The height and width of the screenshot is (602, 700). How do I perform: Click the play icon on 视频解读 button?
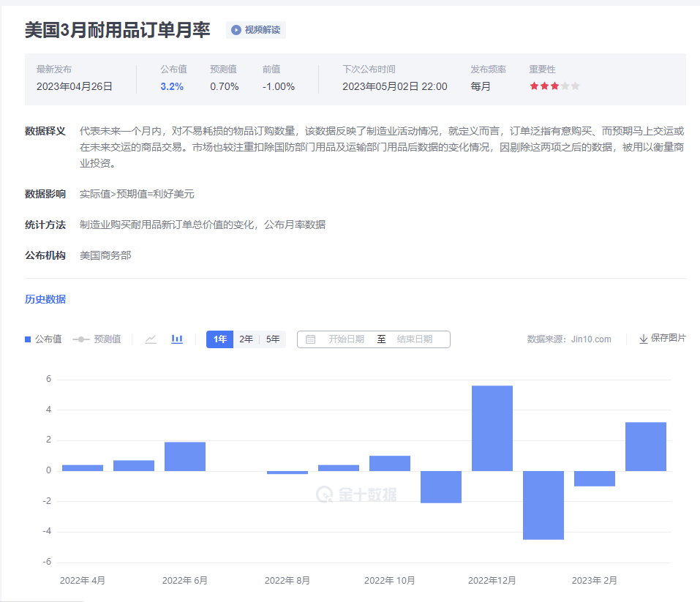[x=235, y=30]
